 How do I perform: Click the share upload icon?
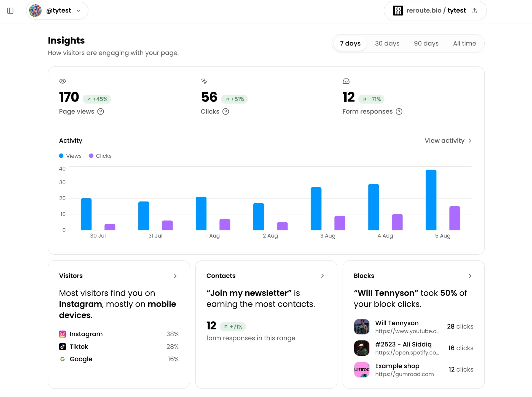click(474, 11)
